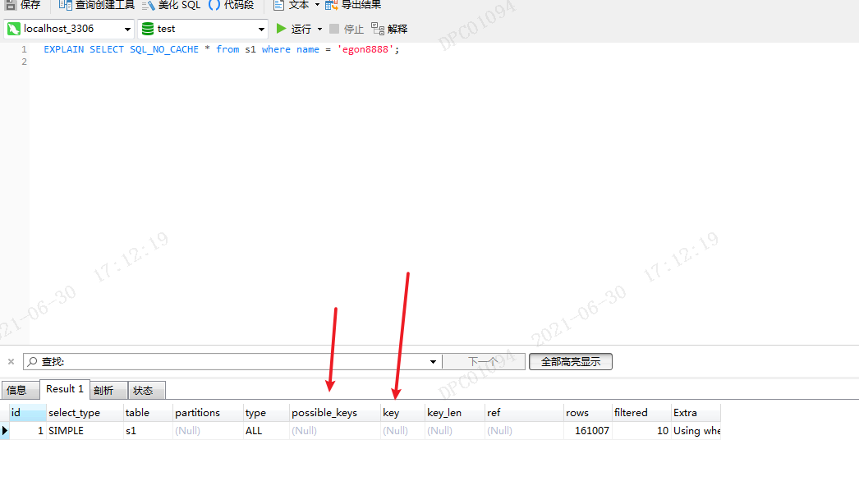The width and height of the screenshot is (859, 504).
Task: Switch to the Status (状态) tab
Action: pos(146,390)
